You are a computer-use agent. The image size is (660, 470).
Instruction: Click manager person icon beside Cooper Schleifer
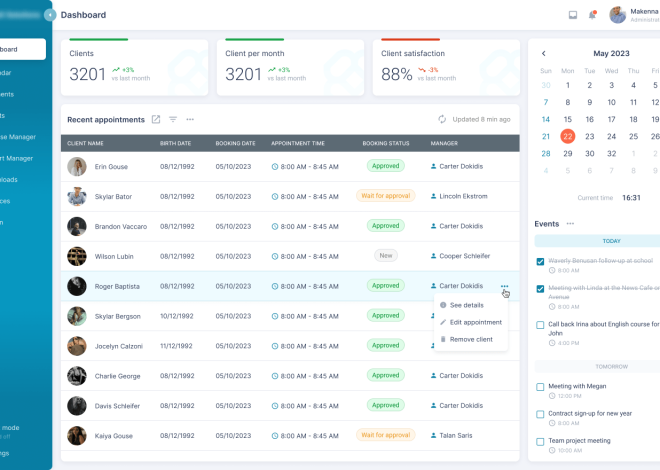pos(434,256)
